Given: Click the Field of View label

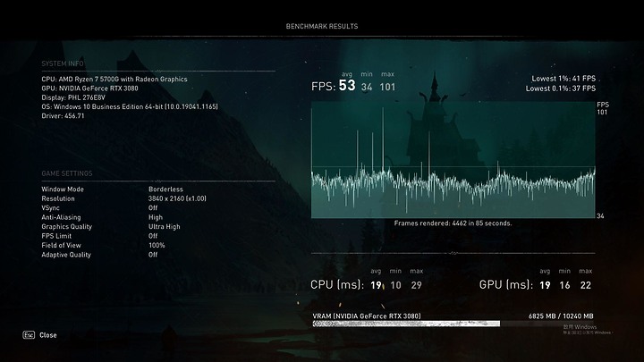Looking at the screenshot, I should click(x=61, y=246).
